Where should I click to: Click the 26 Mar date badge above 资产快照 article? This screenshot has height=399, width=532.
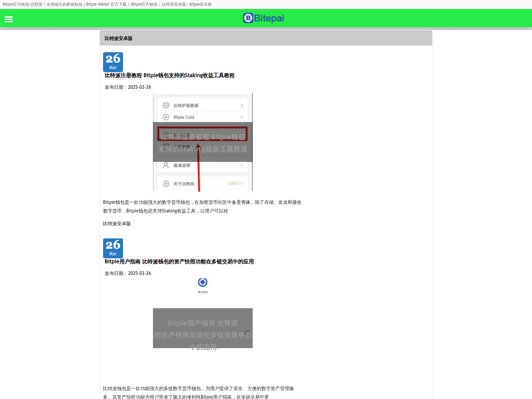pyautogui.click(x=113, y=248)
